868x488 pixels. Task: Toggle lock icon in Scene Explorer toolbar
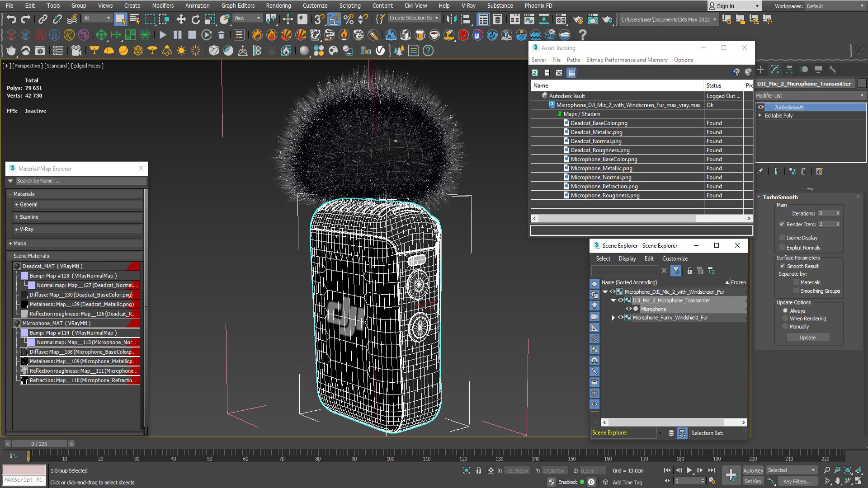tap(689, 271)
